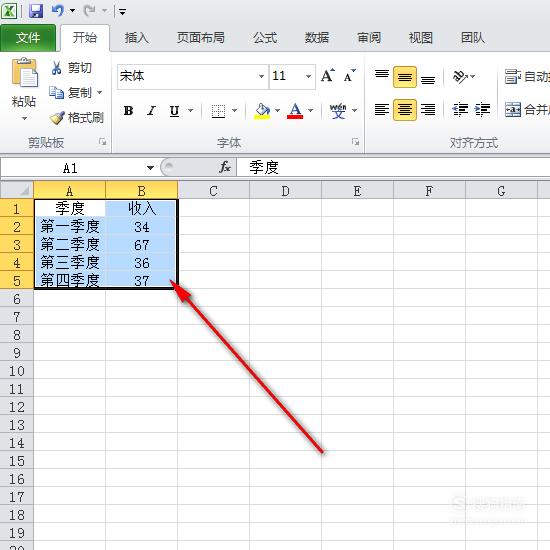Click the select all corner triangle
550x550 pixels.
click(x=24, y=190)
